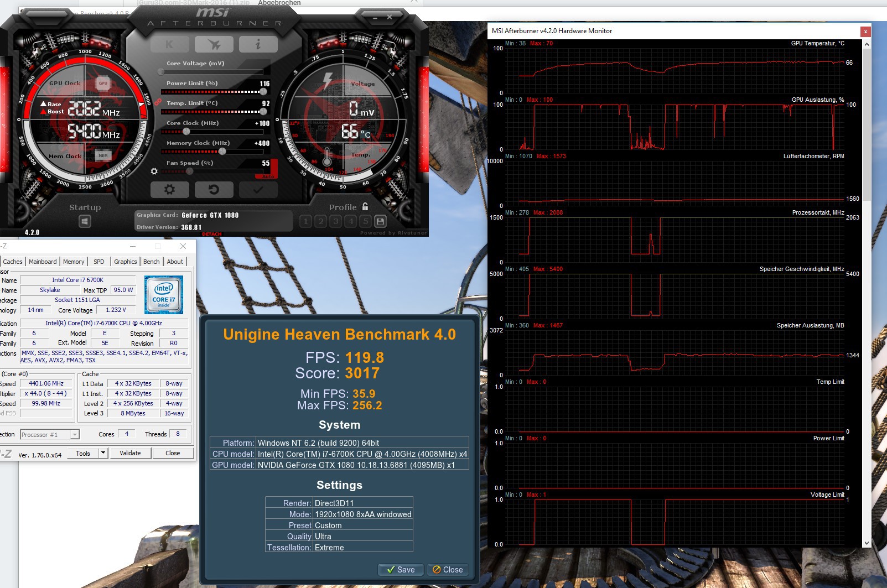Image resolution: width=887 pixels, height=588 pixels.
Task: Click the Validate button in CPU-Z
Action: pos(130,453)
